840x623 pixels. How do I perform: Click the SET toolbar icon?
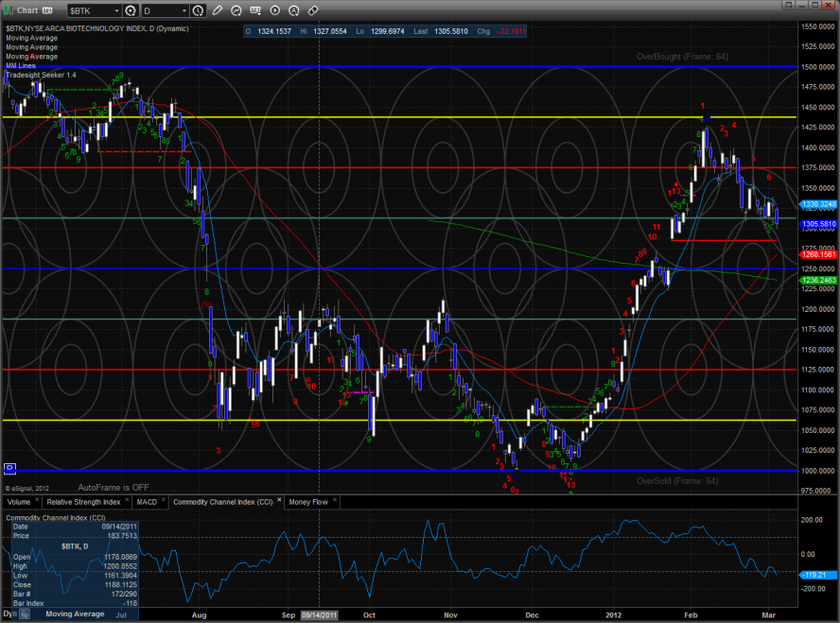255,10
